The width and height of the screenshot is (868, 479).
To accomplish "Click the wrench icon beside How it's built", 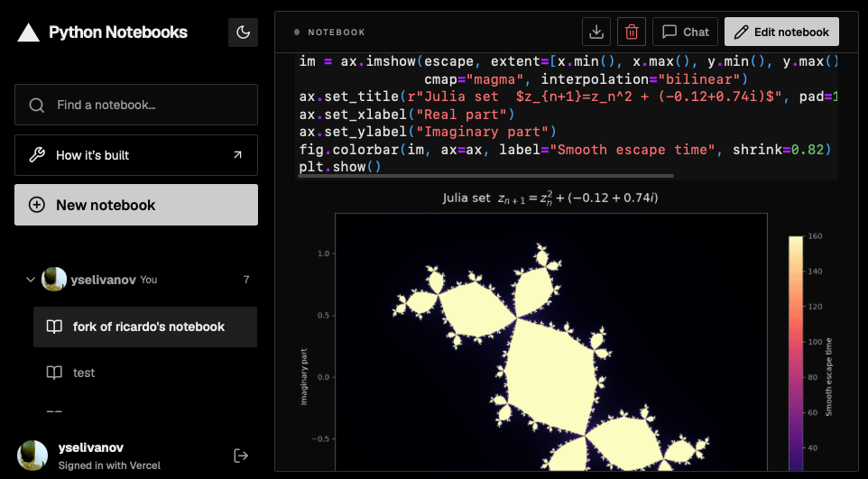I will pos(36,155).
